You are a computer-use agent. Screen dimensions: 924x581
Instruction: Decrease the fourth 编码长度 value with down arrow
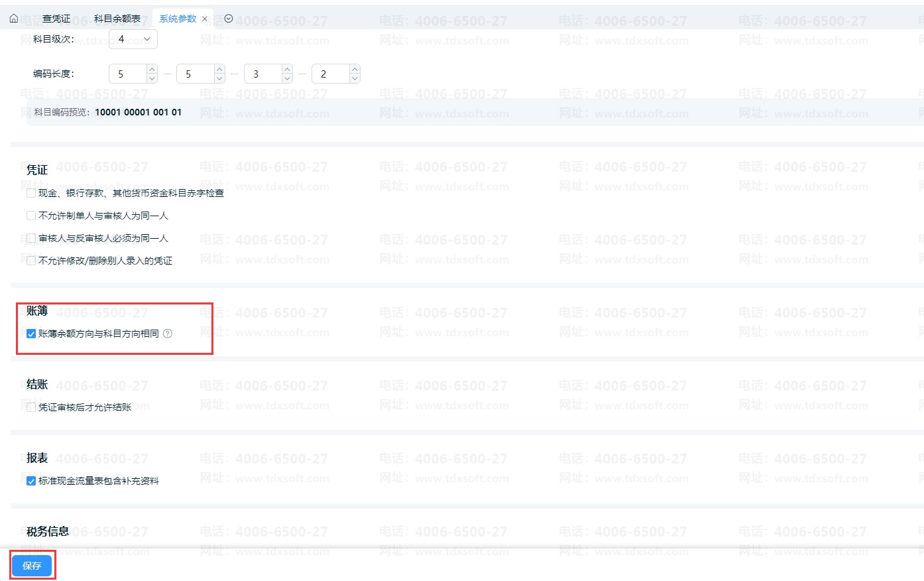[x=355, y=78]
